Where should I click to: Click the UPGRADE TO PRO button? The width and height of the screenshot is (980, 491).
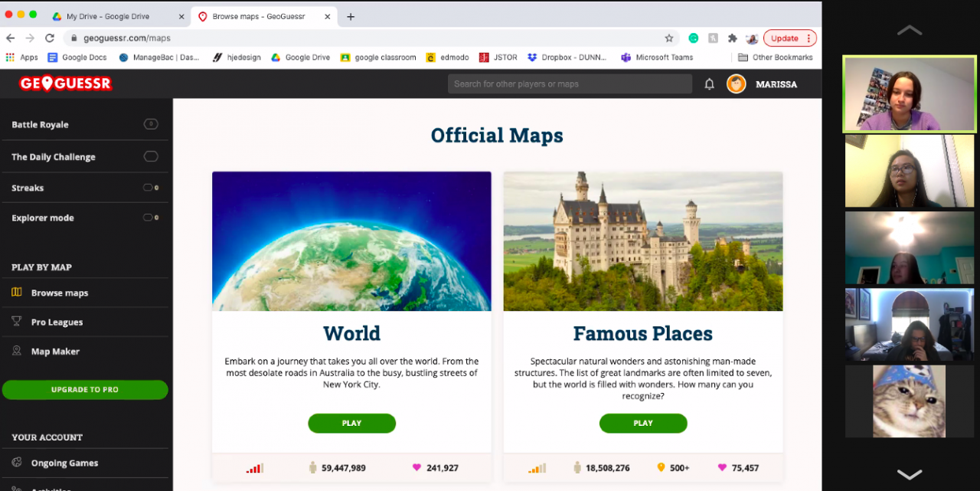pos(85,389)
